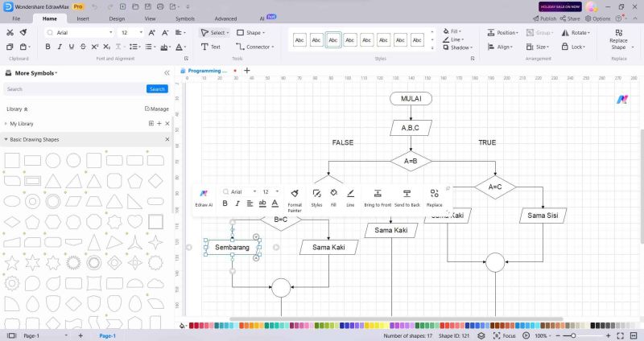Switch to the Advanced tab
The width and height of the screenshot is (644, 341).
225,18
